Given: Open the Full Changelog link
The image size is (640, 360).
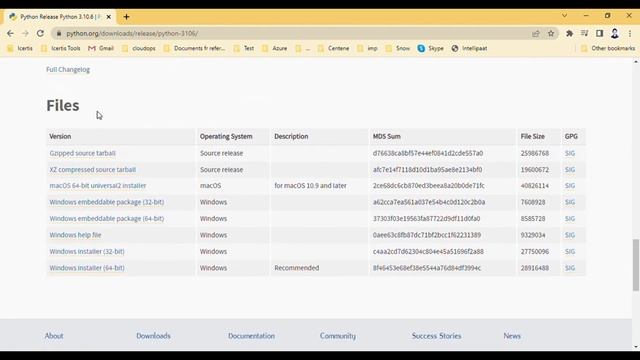Looking at the screenshot, I should tap(68, 69).
